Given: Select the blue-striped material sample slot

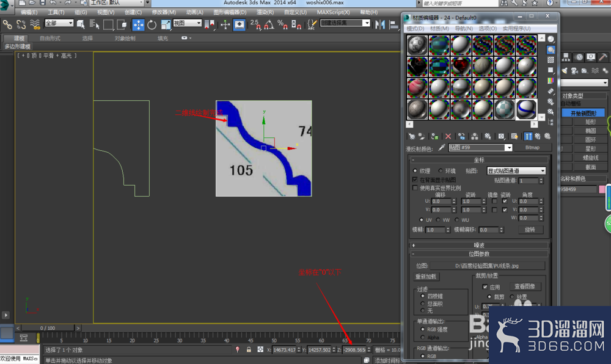Looking at the screenshot, I should 526,109.
